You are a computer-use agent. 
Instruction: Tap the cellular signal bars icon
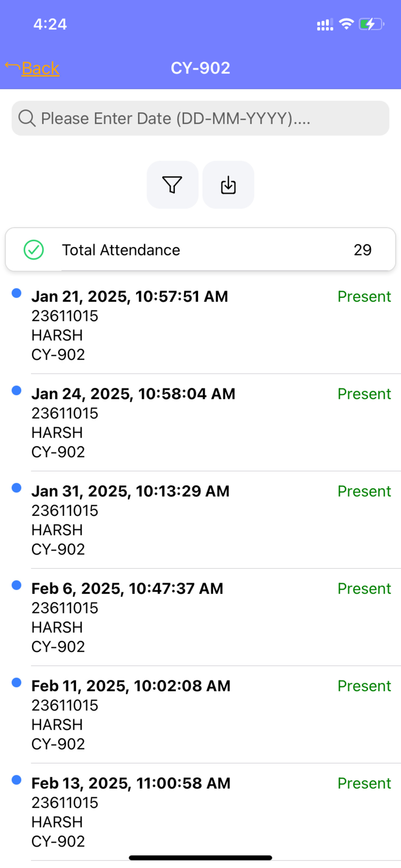(x=325, y=24)
